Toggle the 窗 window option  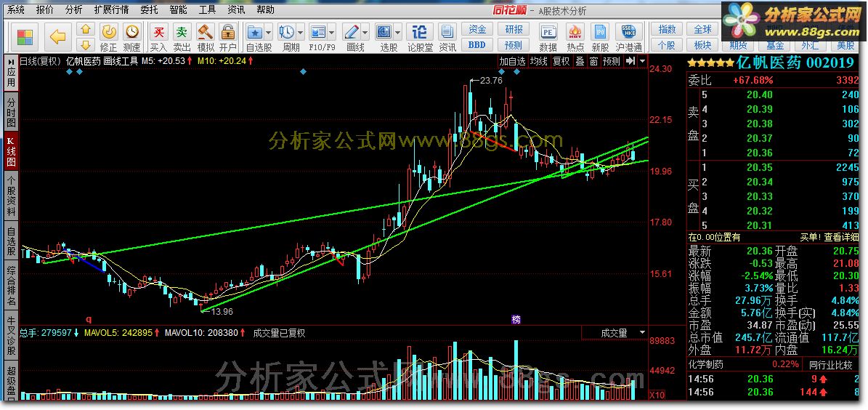593,61
